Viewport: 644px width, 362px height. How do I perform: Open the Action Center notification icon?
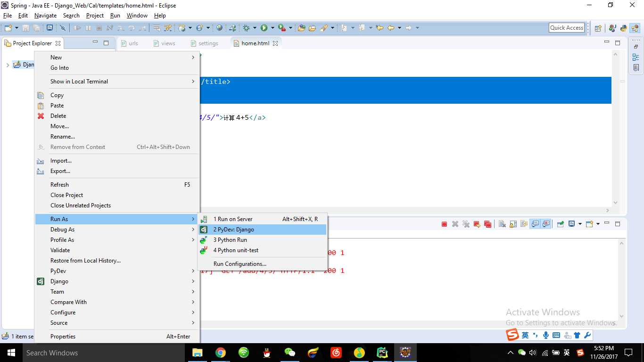point(628,353)
